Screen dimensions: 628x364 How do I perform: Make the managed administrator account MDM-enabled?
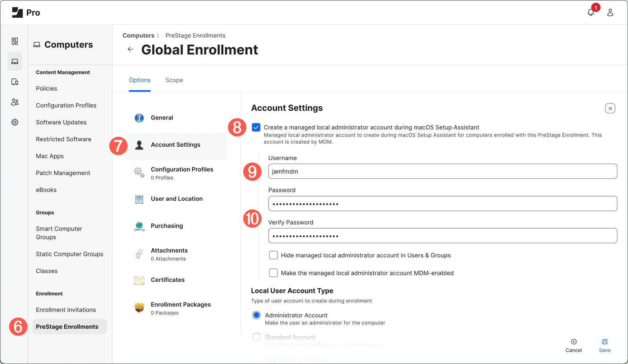[x=273, y=273]
